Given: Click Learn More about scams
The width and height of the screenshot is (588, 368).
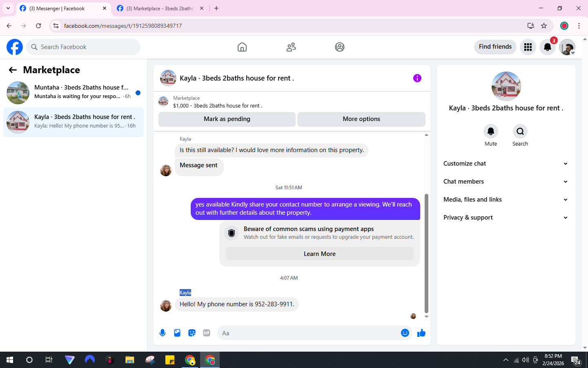Looking at the screenshot, I should [x=319, y=254].
